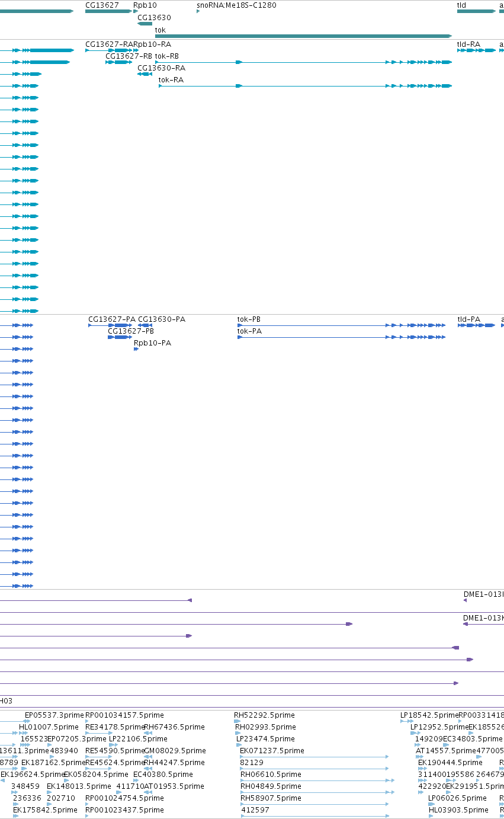Select EST RE34178.5prime
Screen dimensions: 504x819
point(115,727)
